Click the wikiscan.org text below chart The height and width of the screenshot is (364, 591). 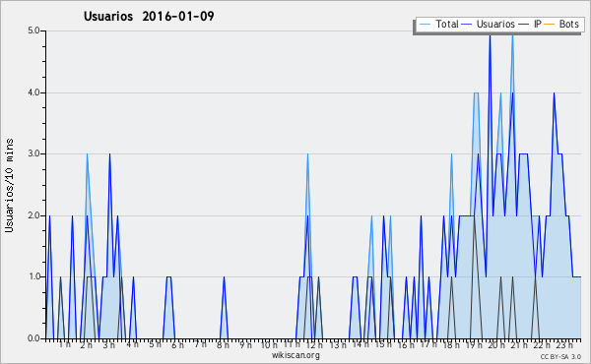[x=295, y=355]
